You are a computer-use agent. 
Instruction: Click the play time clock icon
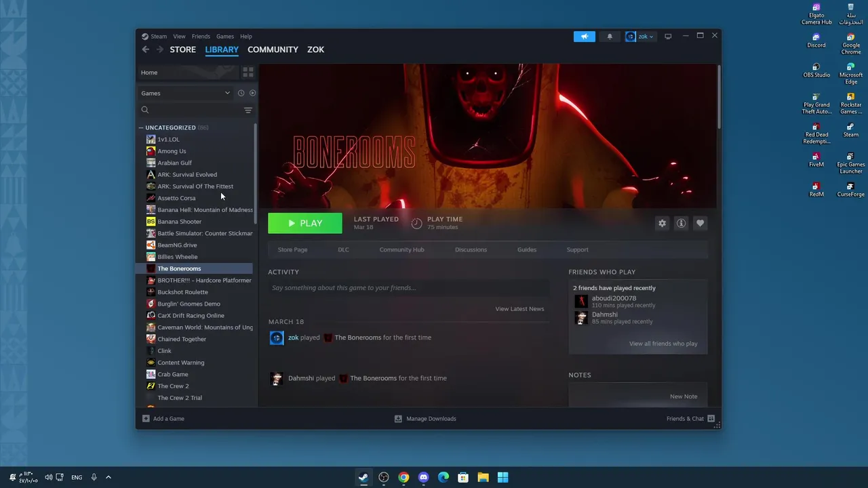[x=416, y=223]
